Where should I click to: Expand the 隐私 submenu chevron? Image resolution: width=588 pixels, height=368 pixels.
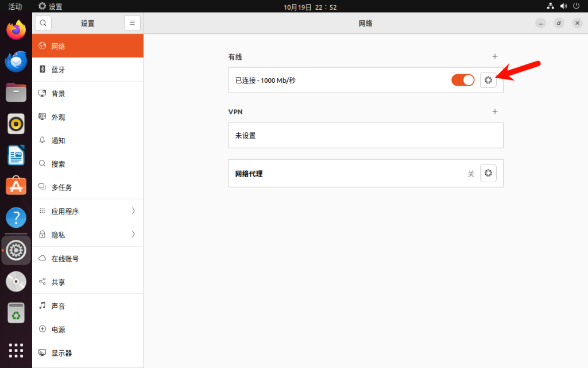[133, 235]
